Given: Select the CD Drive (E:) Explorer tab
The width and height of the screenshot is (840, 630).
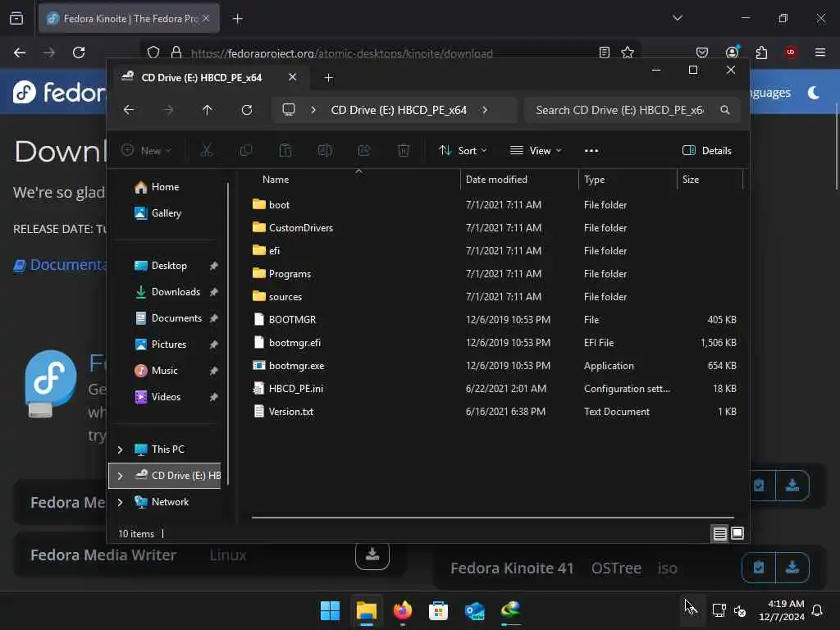Looking at the screenshot, I should point(211,78).
